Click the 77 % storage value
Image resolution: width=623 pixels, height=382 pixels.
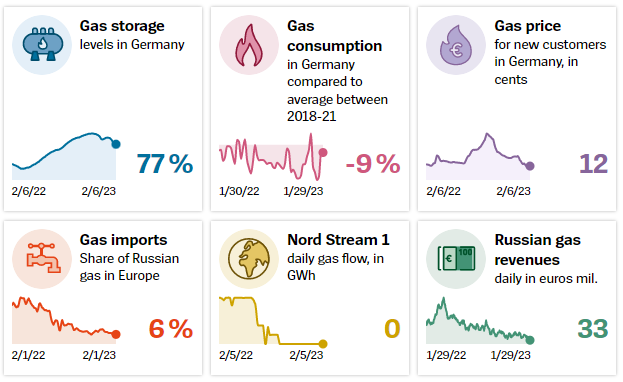pyautogui.click(x=165, y=164)
